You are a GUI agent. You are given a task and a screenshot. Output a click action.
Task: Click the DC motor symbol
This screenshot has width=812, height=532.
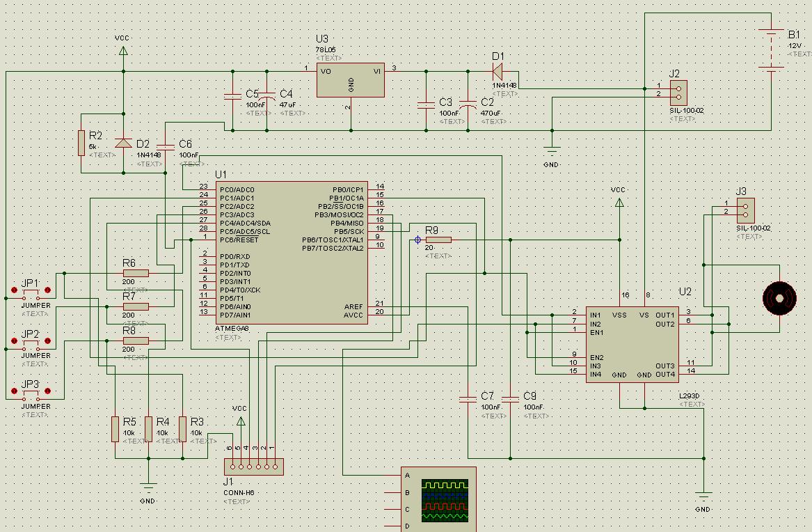779,299
